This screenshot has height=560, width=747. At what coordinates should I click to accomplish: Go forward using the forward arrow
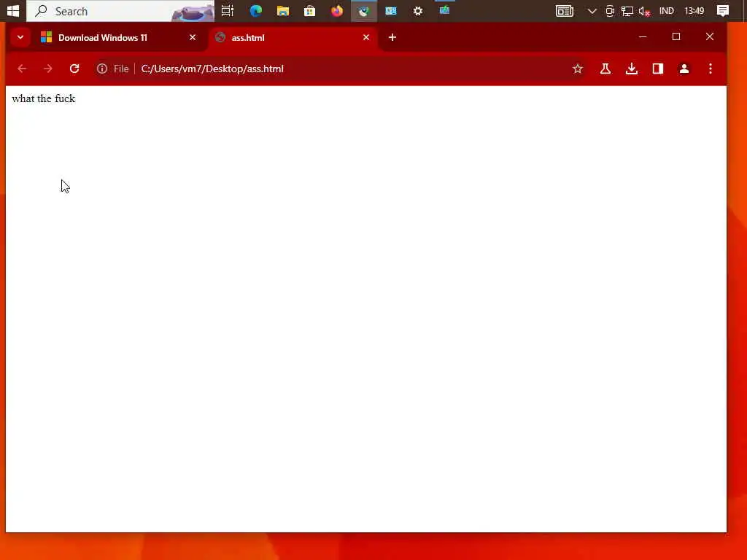click(x=47, y=69)
